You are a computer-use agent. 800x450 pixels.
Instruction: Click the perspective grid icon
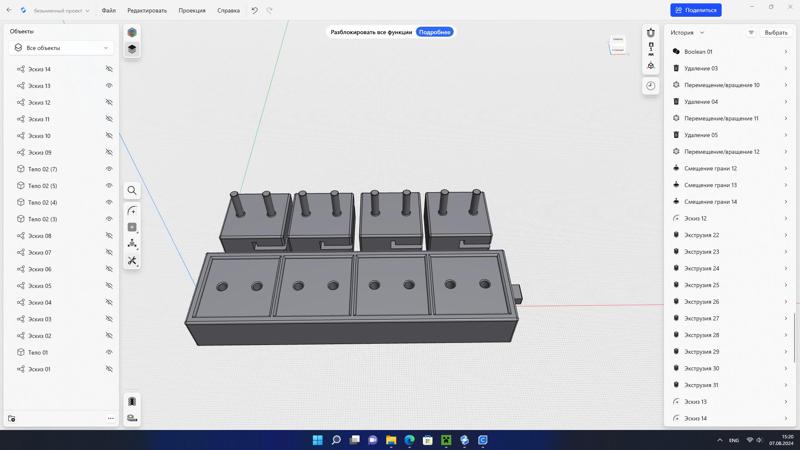(651, 66)
